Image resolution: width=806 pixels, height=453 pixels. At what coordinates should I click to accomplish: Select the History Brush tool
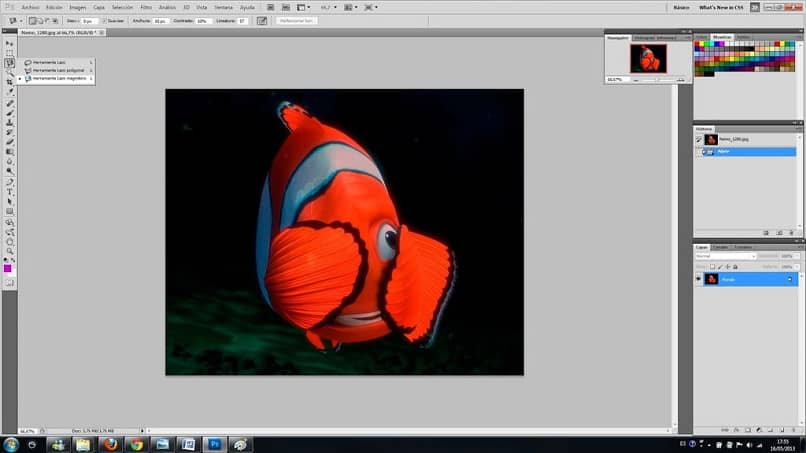(x=10, y=133)
